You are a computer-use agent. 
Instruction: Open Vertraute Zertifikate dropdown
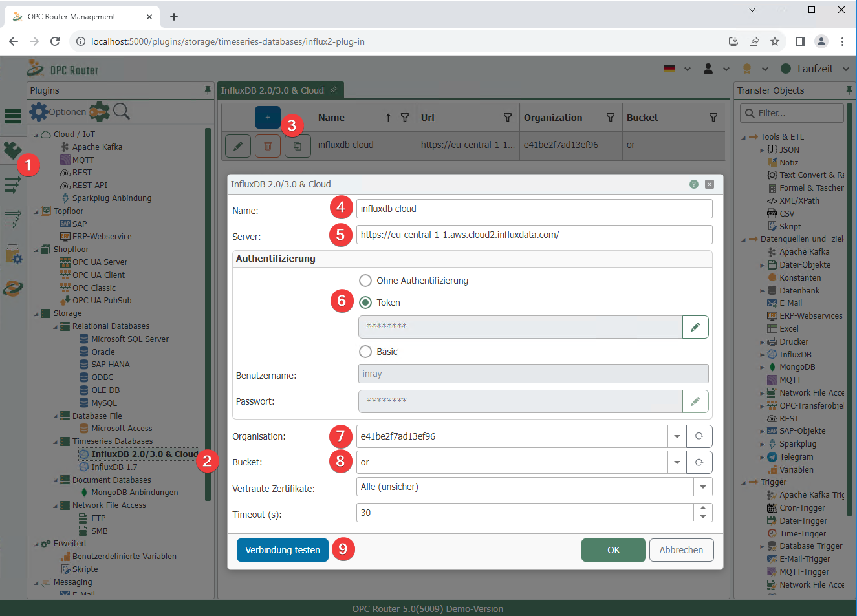coord(703,487)
